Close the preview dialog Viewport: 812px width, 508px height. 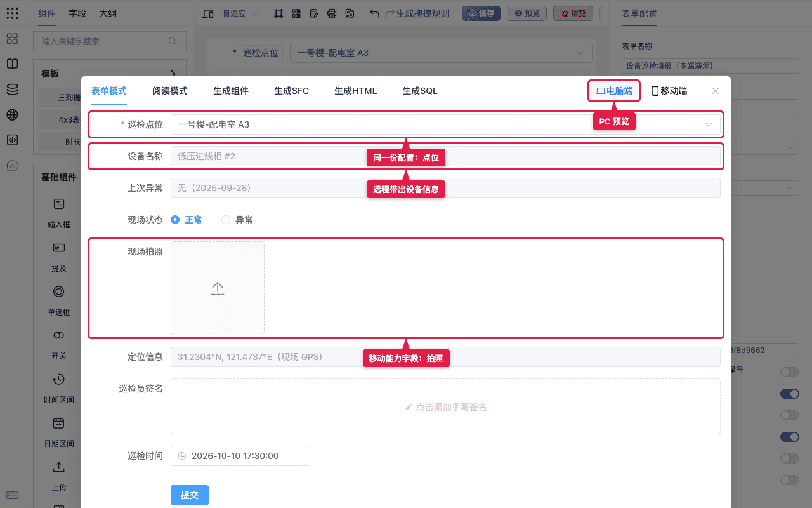[716, 91]
